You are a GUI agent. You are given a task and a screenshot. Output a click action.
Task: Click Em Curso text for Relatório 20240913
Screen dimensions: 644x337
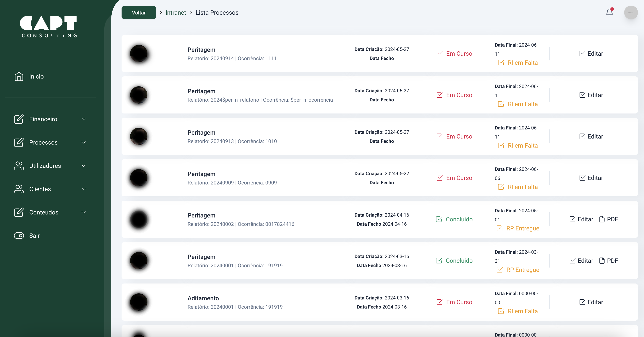click(459, 136)
